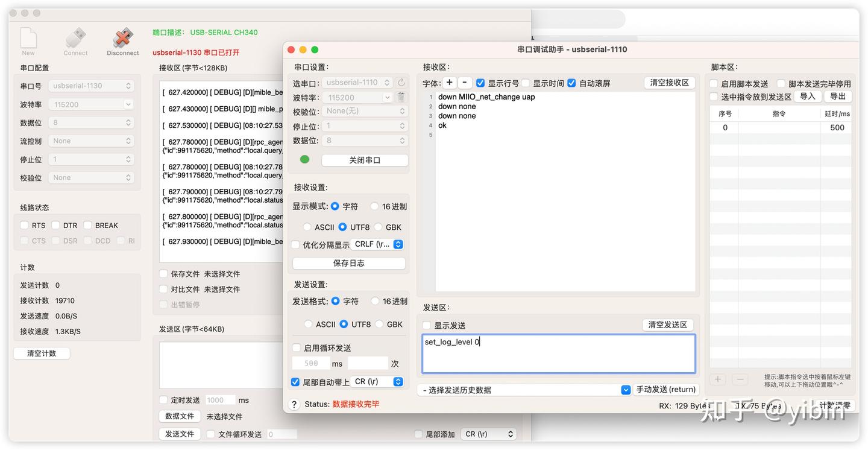Open the 数据位 dropdown in 串口调试助手 window
868x450 pixels.
[x=365, y=141]
